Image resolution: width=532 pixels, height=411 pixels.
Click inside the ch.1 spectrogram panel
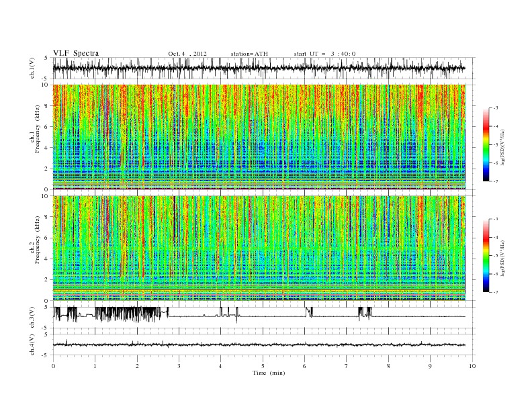(x=259, y=136)
